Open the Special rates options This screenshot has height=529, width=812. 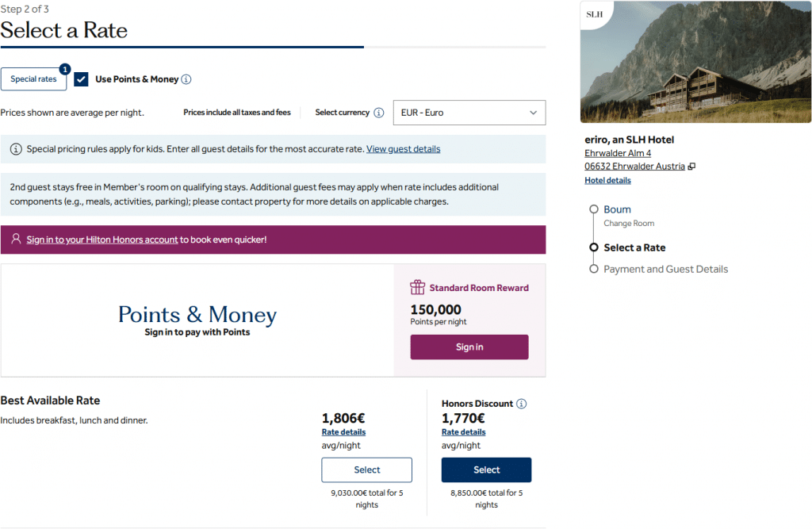pyautogui.click(x=33, y=79)
